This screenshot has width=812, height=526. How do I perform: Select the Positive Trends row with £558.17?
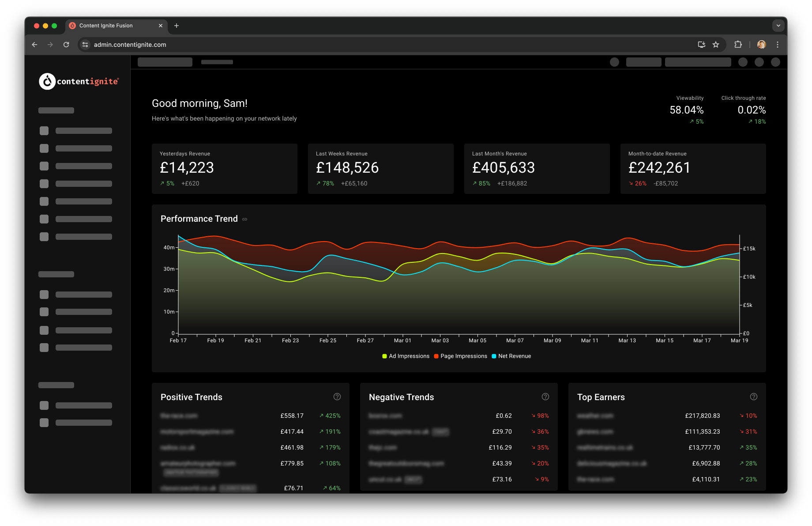click(x=251, y=416)
